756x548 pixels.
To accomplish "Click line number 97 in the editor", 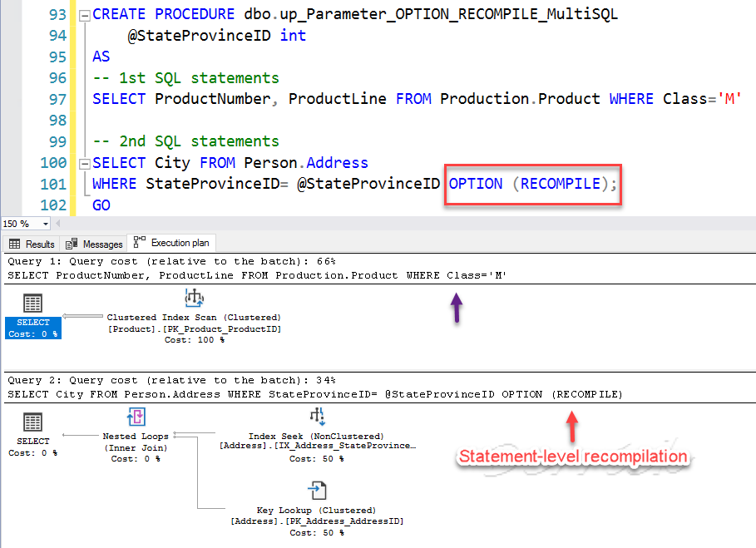I will tap(57, 98).
